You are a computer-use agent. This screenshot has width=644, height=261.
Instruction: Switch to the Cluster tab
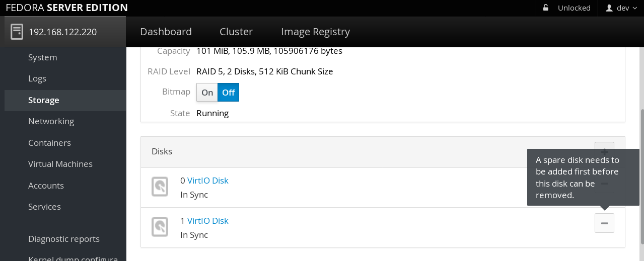[x=236, y=32]
